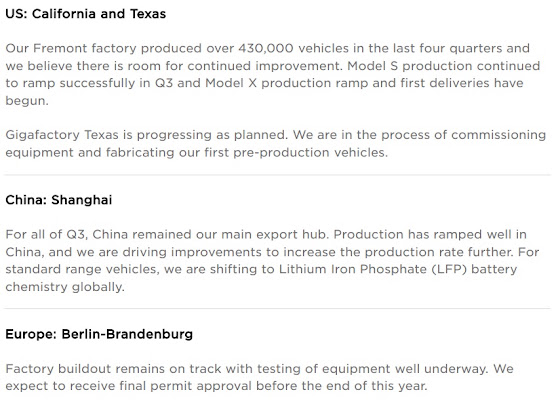The height and width of the screenshot is (409, 558).
Task: Click the China: Shanghai heading
Action: 59,200
